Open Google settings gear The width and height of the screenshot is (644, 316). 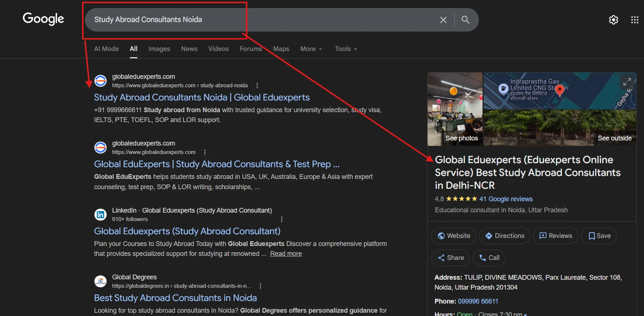614,20
